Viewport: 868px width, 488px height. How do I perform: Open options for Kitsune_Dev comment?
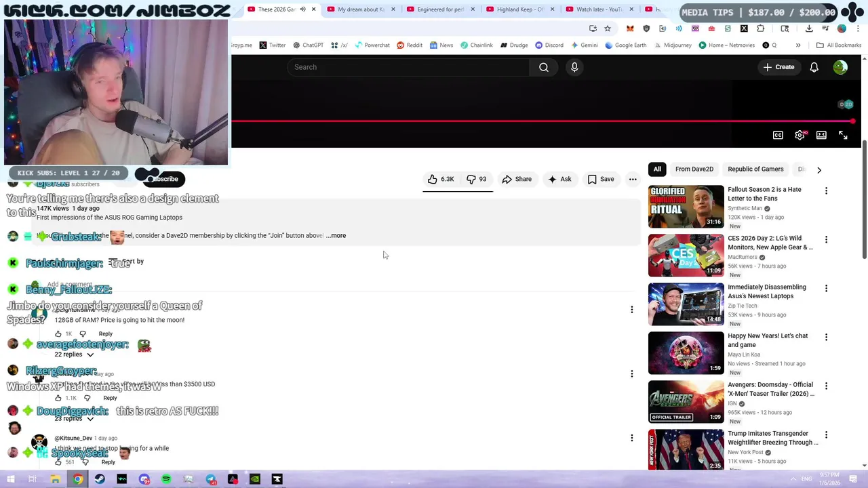tap(632, 439)
